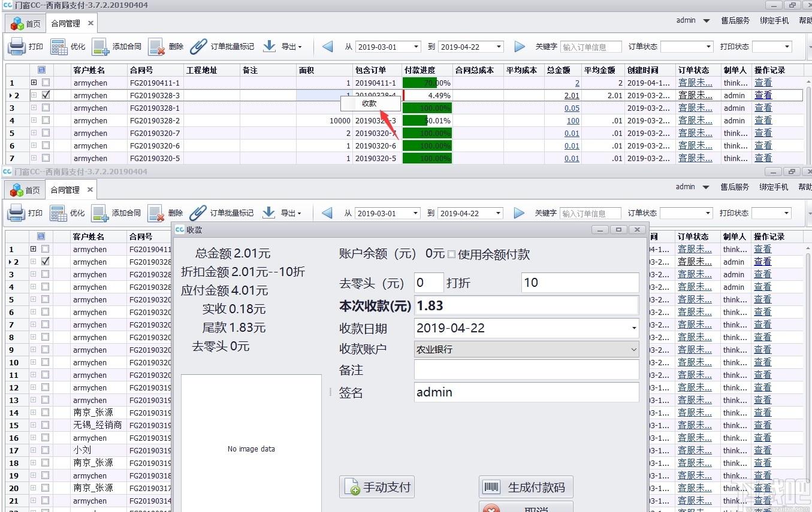The height and width of the screenshot is (512, 812).
Task: Click the FG20190328-2 contract cell in upper window
Action: point(155,120)
